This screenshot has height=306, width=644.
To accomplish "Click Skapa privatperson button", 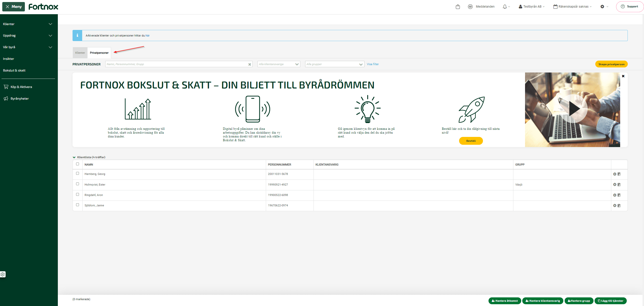I will pyautogui.click(x=611, y=64).
